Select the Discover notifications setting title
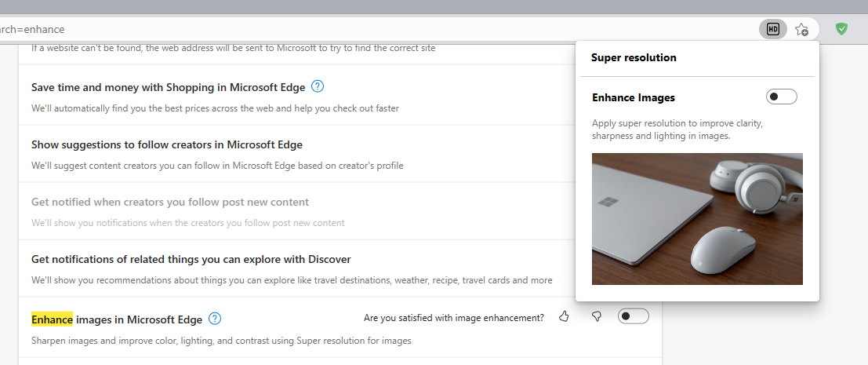 (191, 259)
